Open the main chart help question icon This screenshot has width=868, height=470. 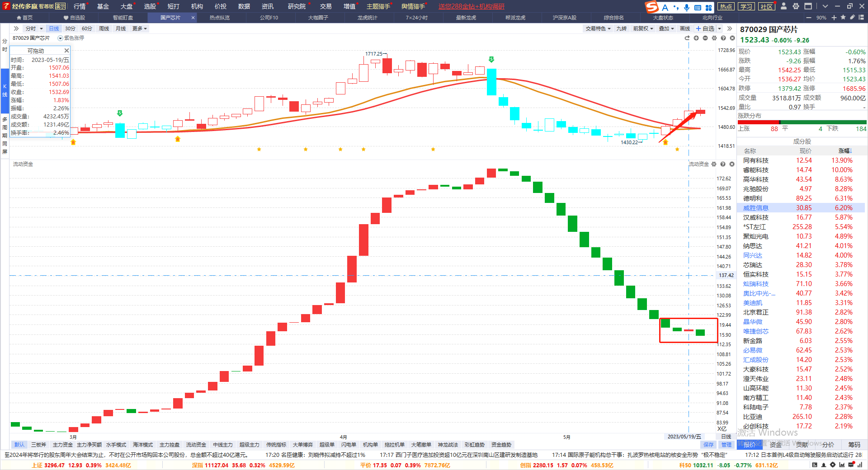point(723,38)
